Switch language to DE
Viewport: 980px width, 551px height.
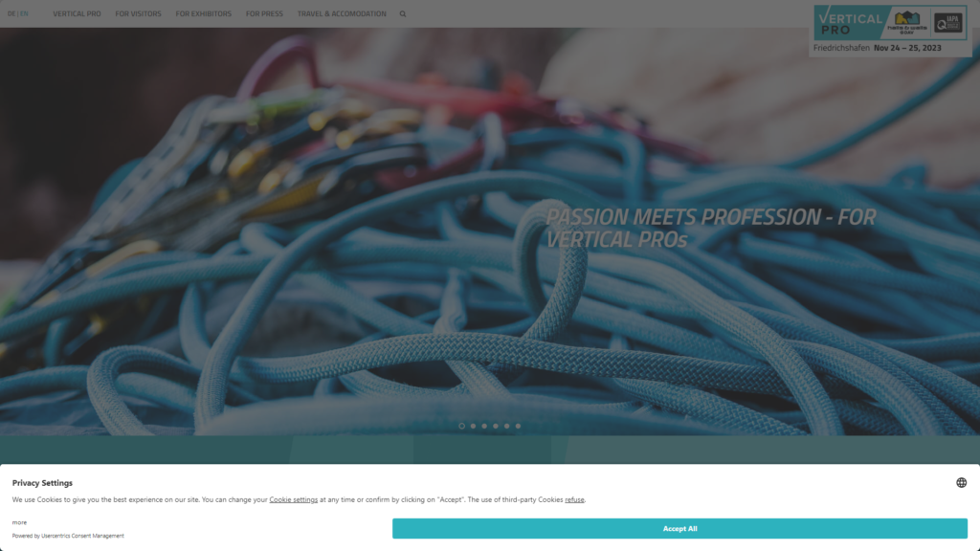11,14
